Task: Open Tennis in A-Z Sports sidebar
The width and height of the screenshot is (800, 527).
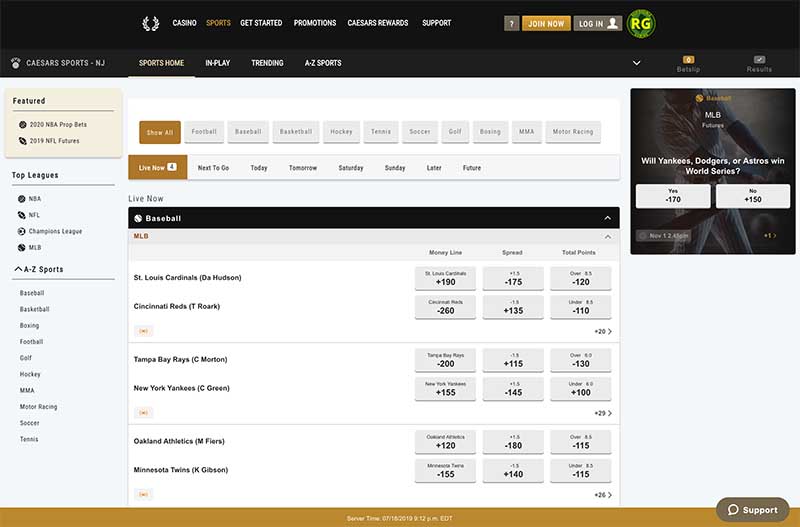Action: pos(29,439)
